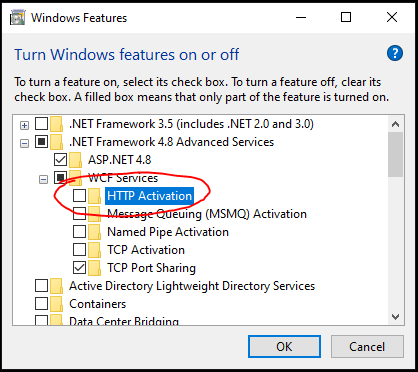Maximize the Windows Features window
Image resolution: width=418 pixels, height=372 pixels.
pyautogui.click(x=346, y=17)
